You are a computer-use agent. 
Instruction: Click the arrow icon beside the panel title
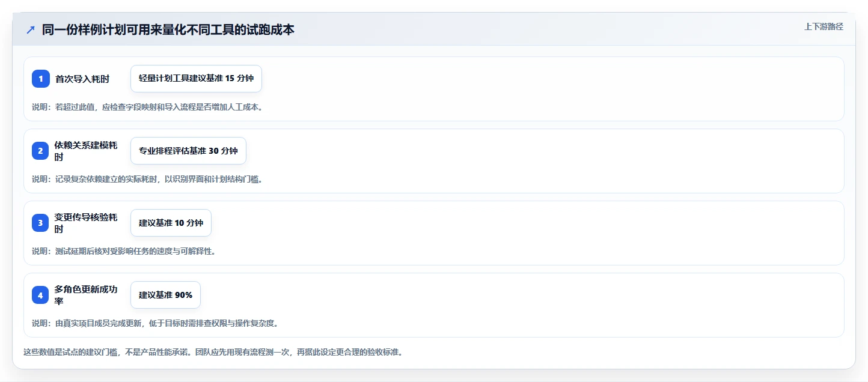pyautogui.click(x=31, y=29)
